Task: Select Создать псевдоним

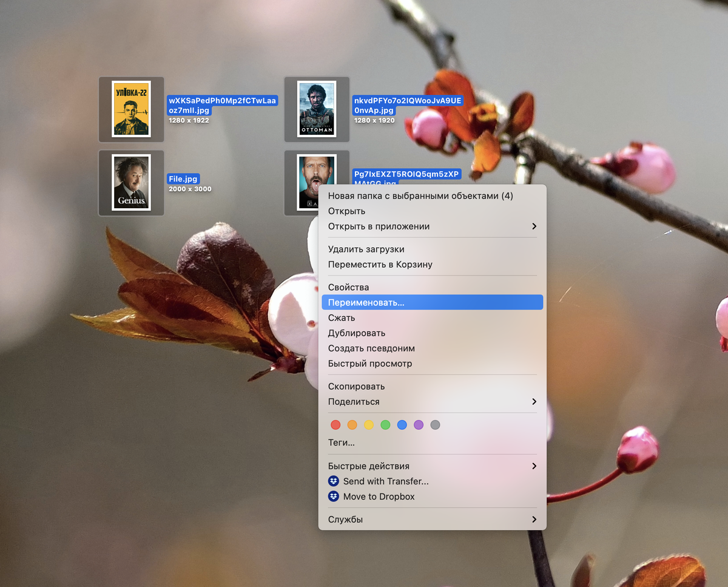Action: pos(433,348)
